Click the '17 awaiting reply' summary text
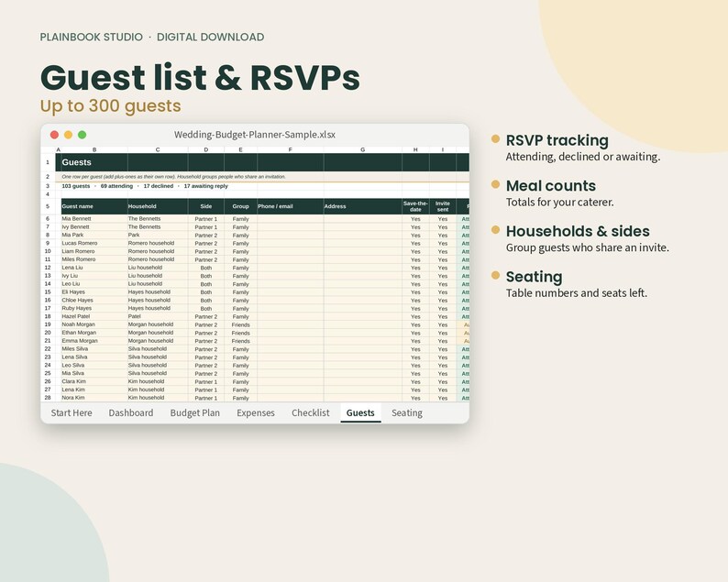The image size is (728, 582). coord(205,186)
